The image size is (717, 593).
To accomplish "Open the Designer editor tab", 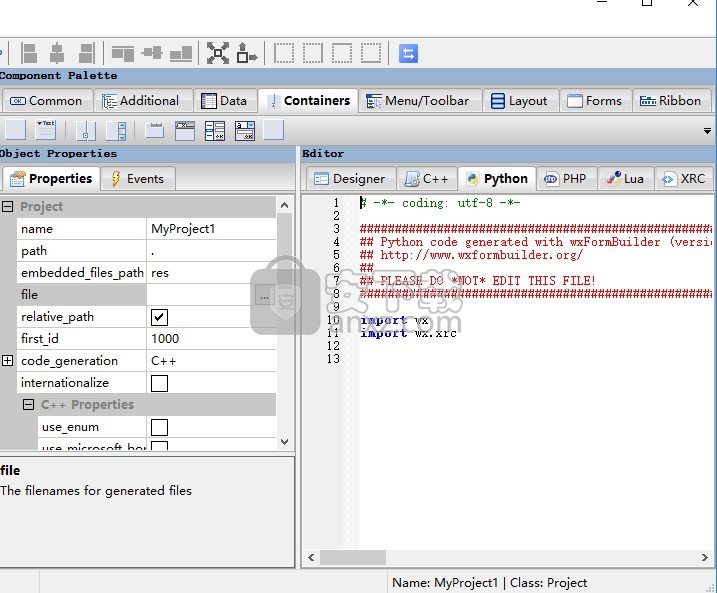I will [x=350, y=179].
